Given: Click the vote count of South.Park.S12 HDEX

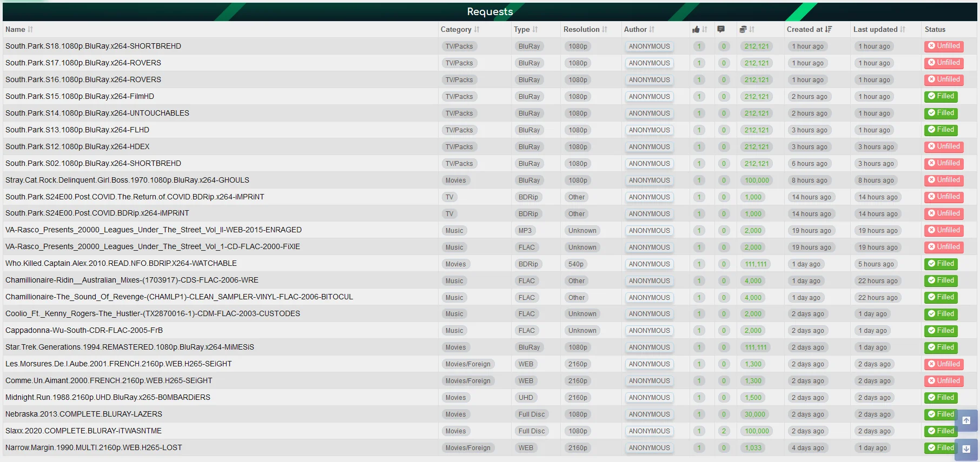Looking at the screenshot, I should click(x=699, y=147).
